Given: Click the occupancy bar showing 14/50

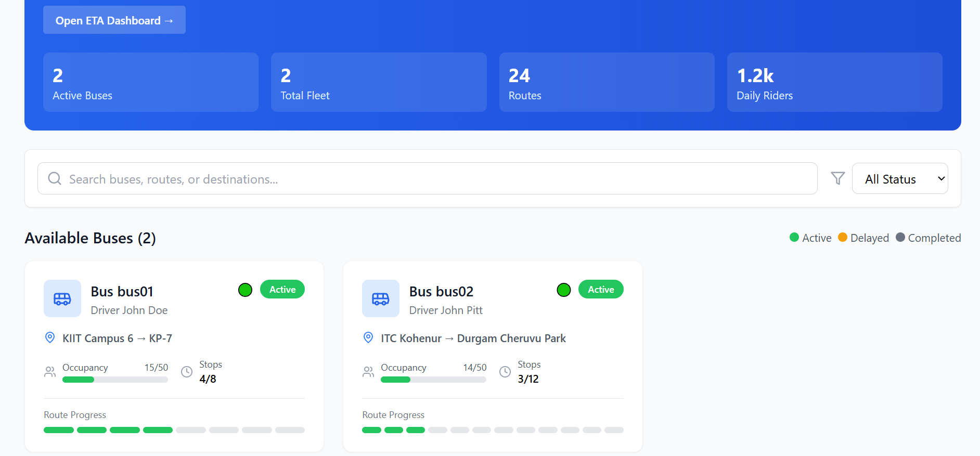Looking at the screenshot, I should pyautogui.click(x=433, y=380).
